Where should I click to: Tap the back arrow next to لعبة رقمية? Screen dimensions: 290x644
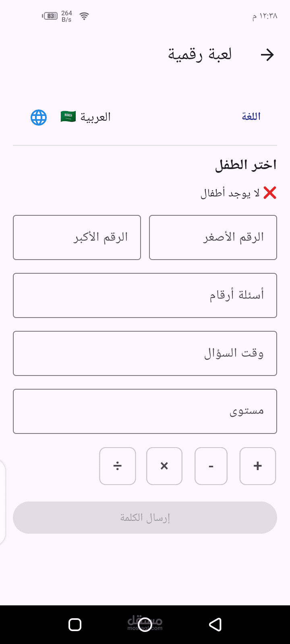(267, 55)
